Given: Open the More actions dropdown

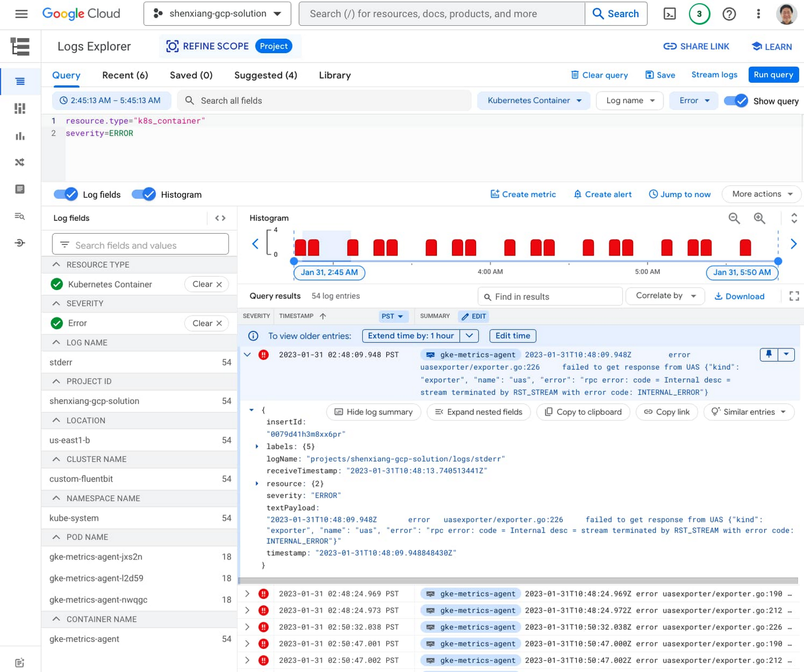Looking at the screenshot, I should (x=762, y=194).
